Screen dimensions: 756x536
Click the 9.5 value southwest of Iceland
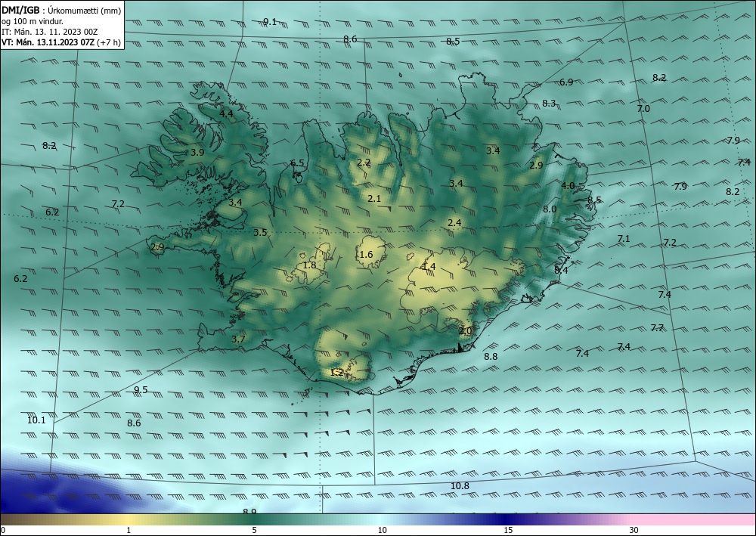(141, 390)
